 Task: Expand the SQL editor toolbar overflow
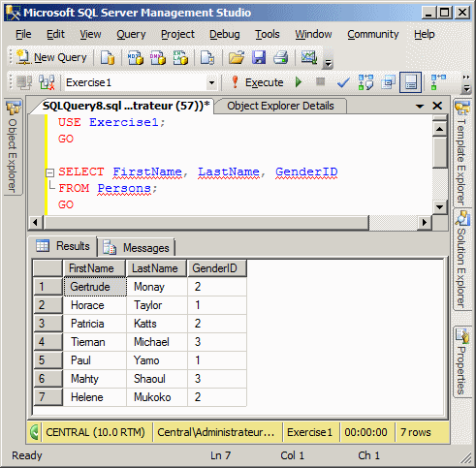point(466,83)
